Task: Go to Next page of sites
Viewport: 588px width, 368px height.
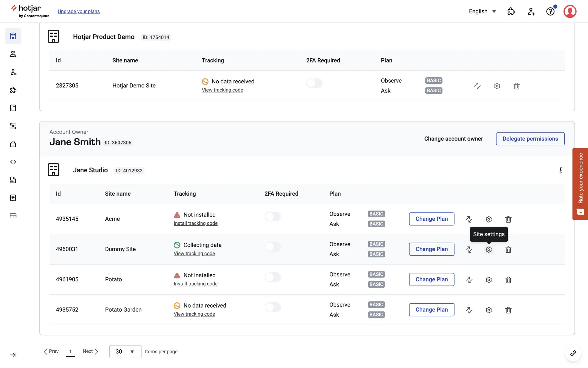Action: (90, 351)
